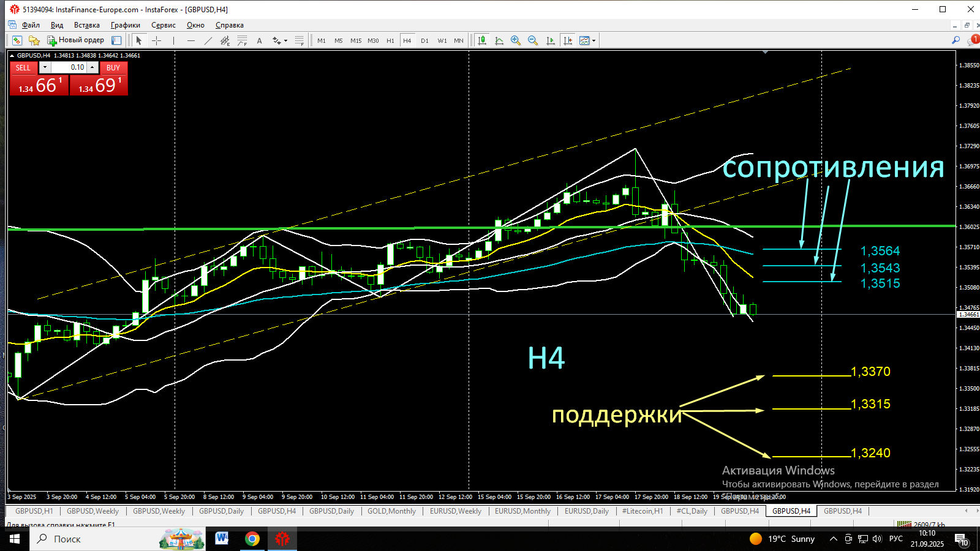Switch chart to M15 timeframe
980x551 pixels.
[356, 40]
